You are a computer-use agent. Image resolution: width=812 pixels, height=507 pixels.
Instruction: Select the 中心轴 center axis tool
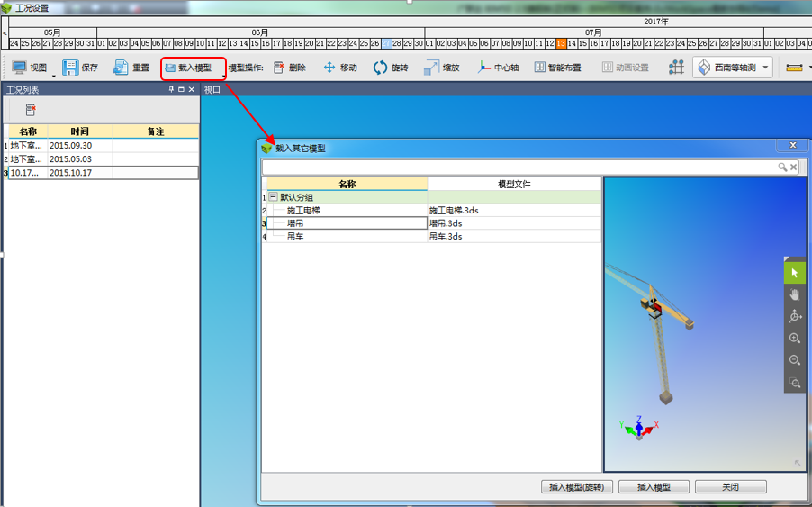498,68
